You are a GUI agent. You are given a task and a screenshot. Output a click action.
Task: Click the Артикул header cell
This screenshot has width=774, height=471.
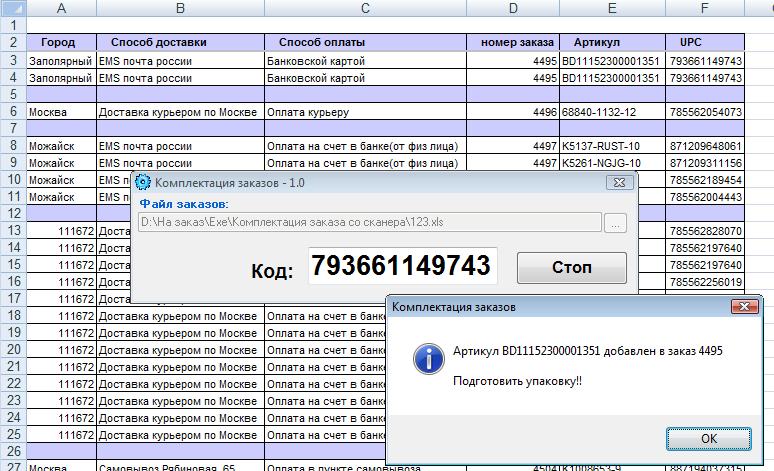point(612,42)
